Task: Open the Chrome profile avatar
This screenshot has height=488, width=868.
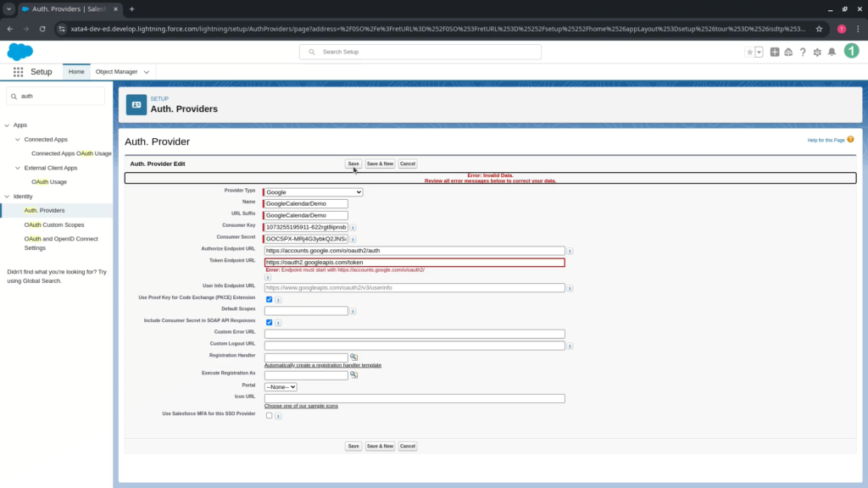Action: click(842, 29)
